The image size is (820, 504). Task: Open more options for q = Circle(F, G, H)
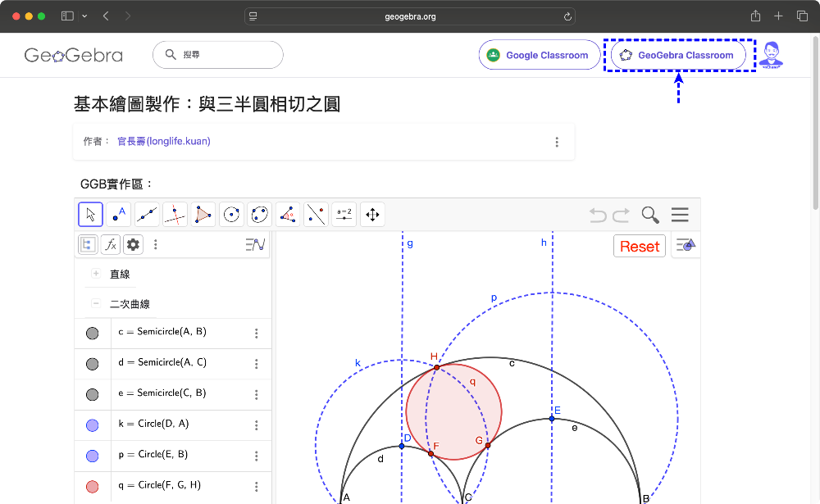tap(256, 487)
